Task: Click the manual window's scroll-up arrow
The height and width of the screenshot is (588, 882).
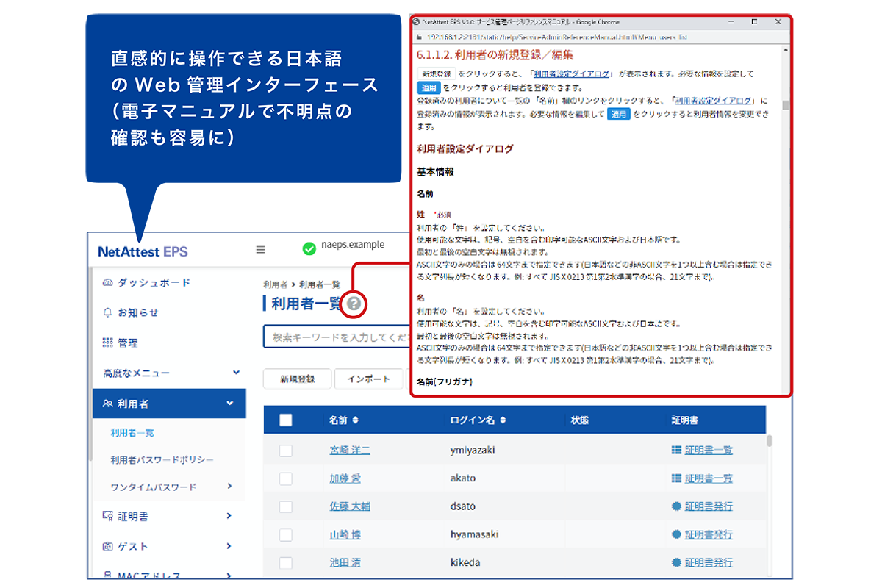Action: 785,50
